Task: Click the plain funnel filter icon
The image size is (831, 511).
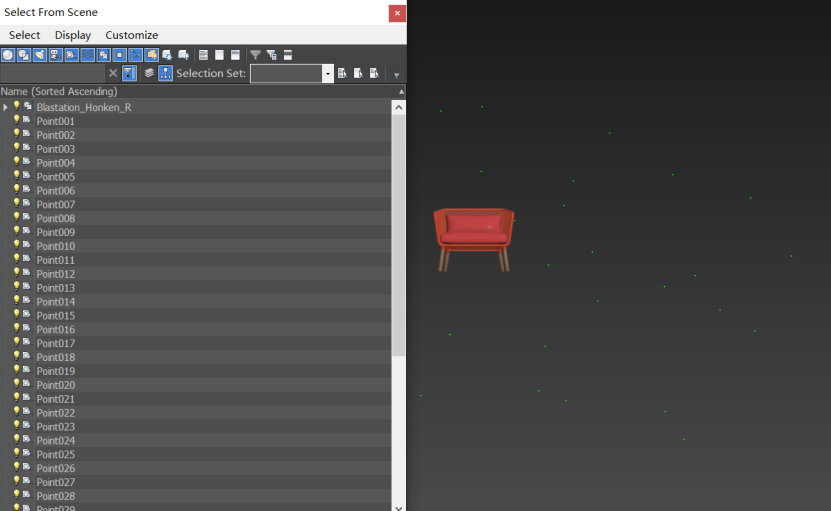Action: pos(255,55)
